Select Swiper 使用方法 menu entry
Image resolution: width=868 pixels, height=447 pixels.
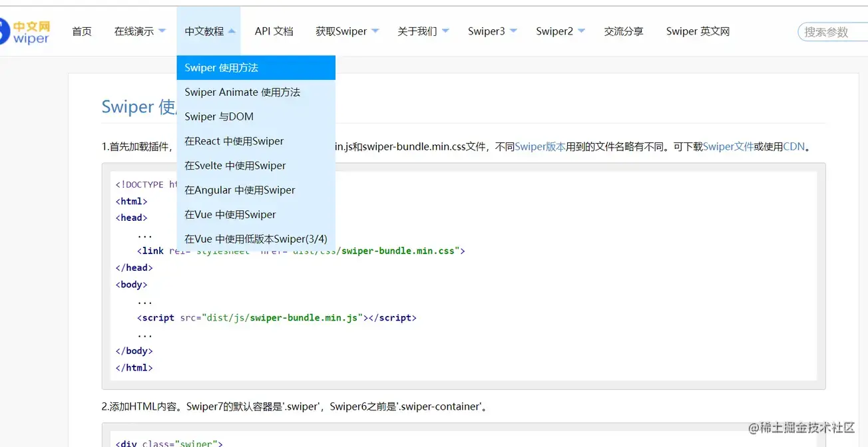coord(256,68)
